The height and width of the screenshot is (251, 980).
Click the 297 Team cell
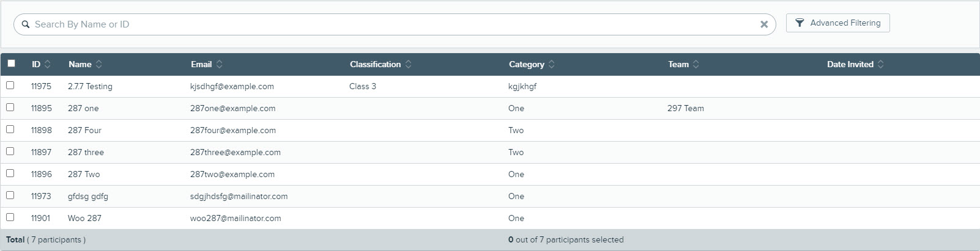coord(686,108)
